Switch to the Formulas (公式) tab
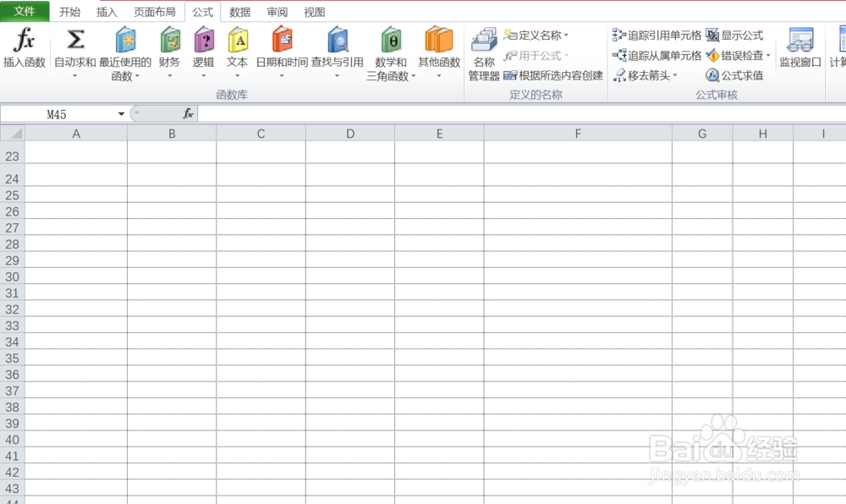This screenshot has height=504, width=846. tap(203, 12)
